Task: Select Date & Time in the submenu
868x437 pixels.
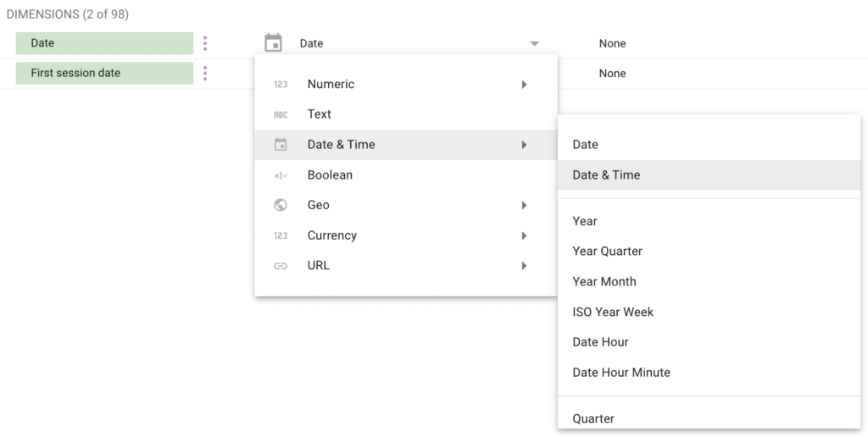Action: 606,175
